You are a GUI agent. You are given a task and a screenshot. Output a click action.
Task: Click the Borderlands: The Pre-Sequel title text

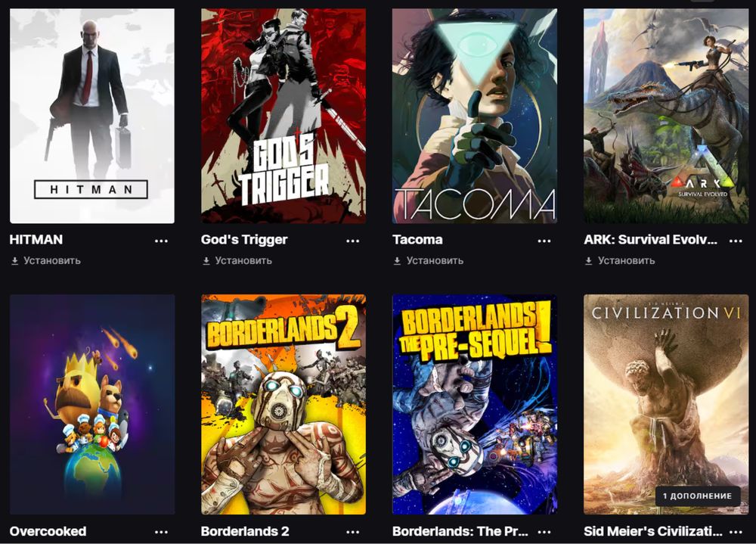pos(460,531)
